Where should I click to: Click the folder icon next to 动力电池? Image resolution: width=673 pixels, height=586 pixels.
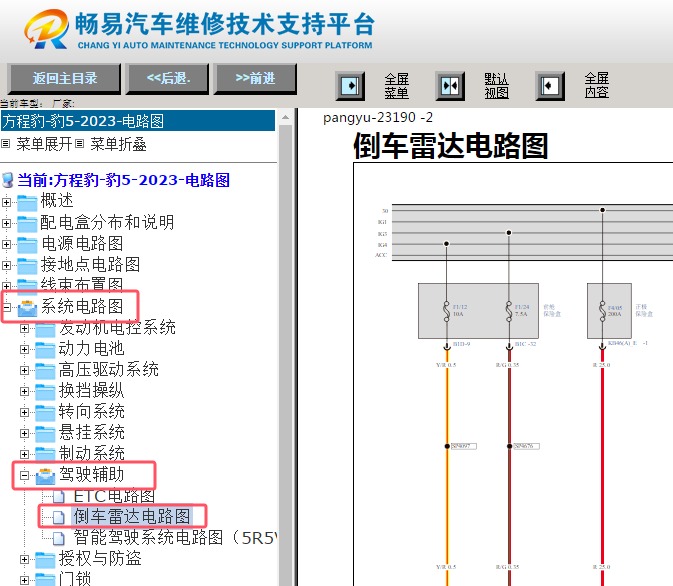click(x=45, y=350)
